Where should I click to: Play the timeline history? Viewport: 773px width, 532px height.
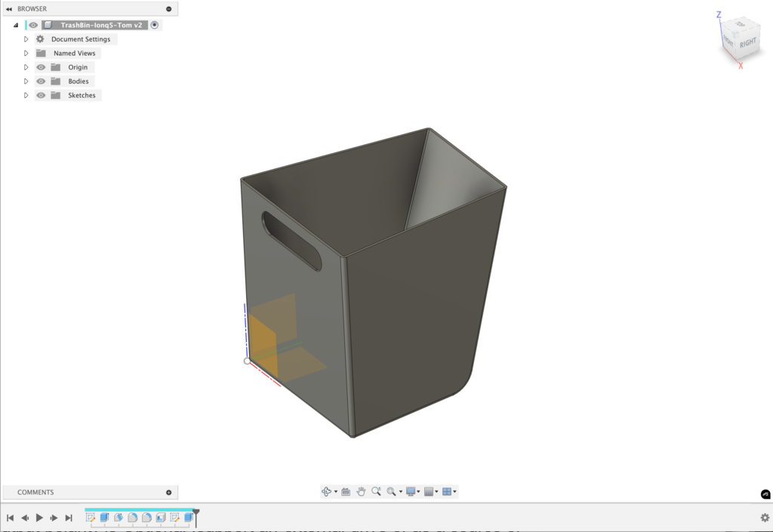pos(39,518)
